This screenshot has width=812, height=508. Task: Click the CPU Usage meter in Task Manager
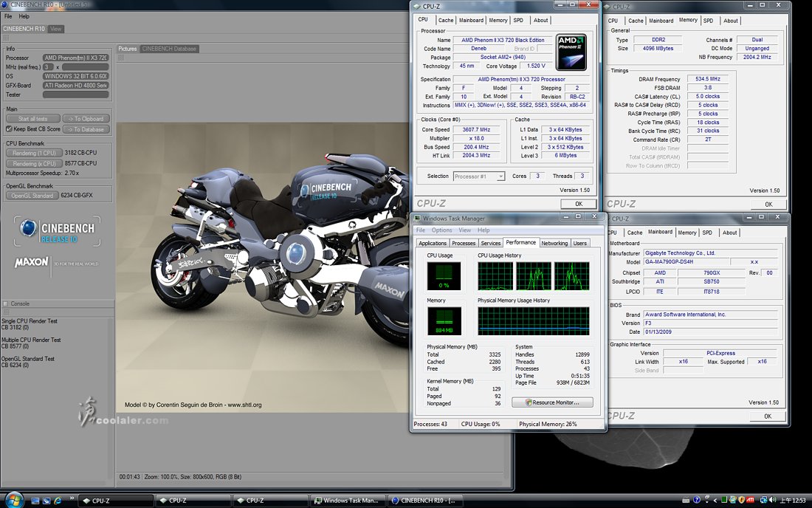[444, 276]
